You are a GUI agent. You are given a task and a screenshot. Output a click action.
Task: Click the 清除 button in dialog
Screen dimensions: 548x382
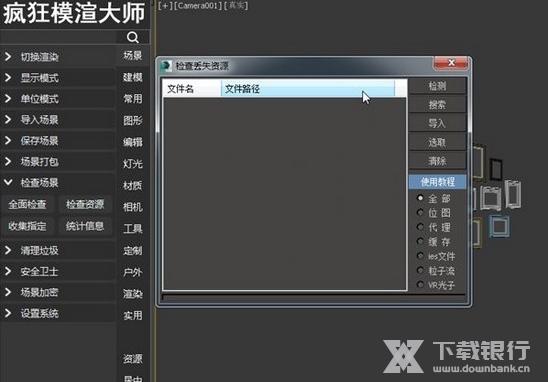click(438, 161)
